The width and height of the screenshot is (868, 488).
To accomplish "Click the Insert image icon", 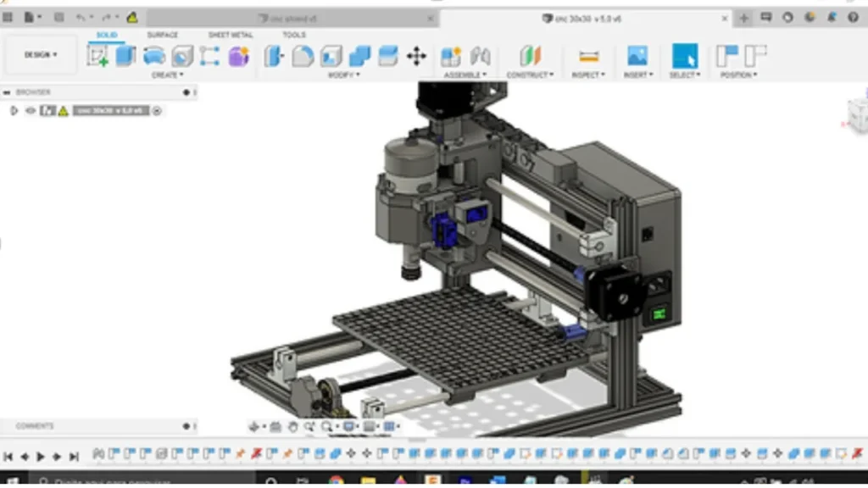I will [637, 56].
